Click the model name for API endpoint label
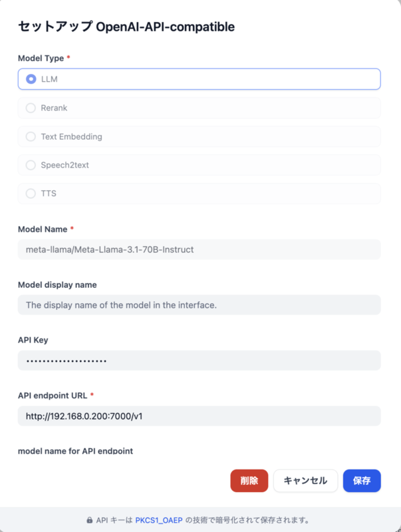 click(75, 451)
